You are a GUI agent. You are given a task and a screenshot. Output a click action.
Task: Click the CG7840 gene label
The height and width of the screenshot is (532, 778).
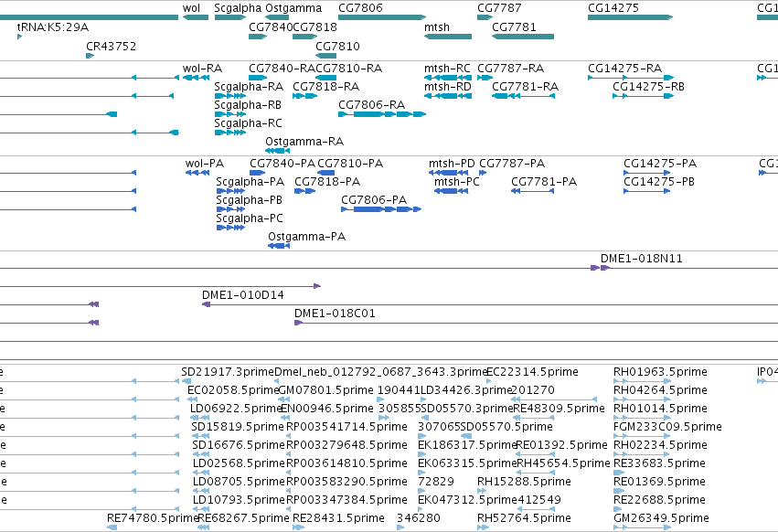point(271,27)
